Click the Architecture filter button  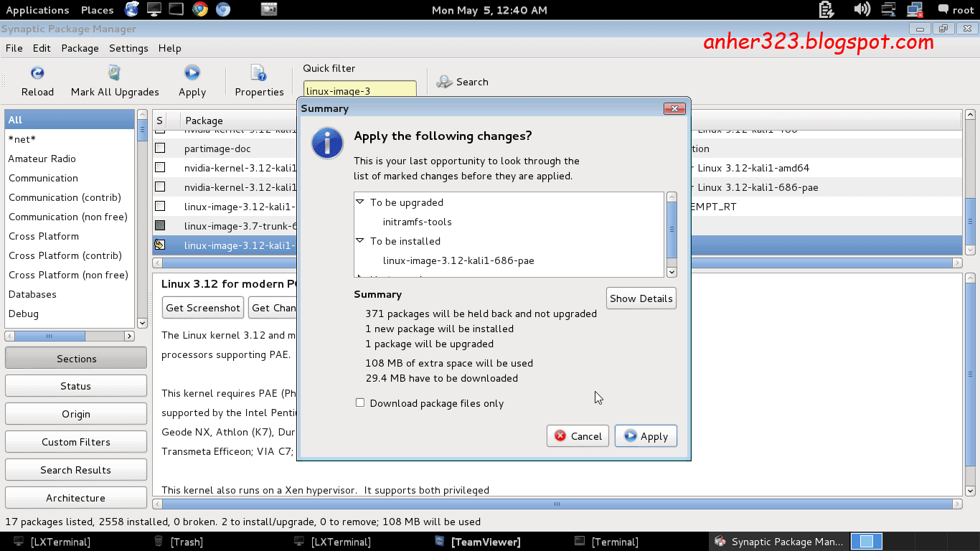[x=76, y=498]
